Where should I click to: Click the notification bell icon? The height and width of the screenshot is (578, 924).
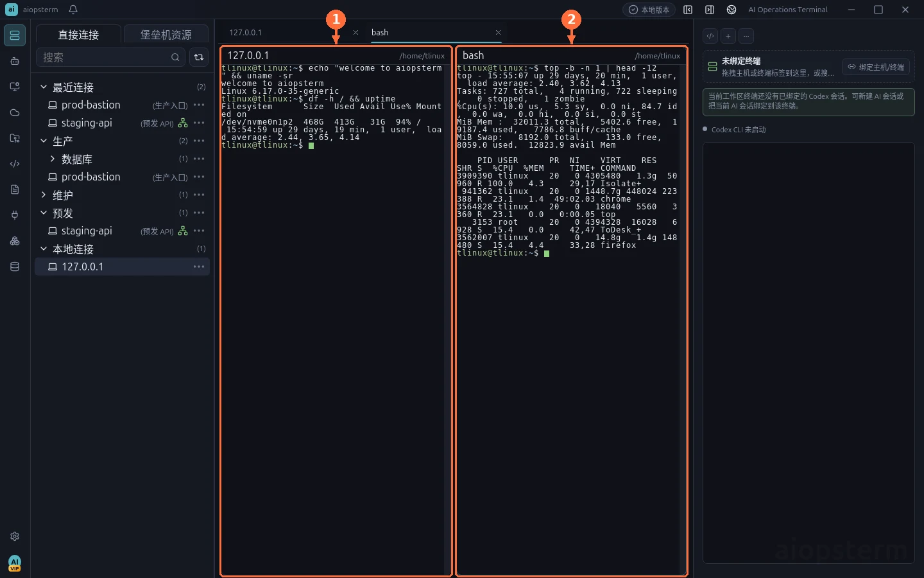coord(73,10)
